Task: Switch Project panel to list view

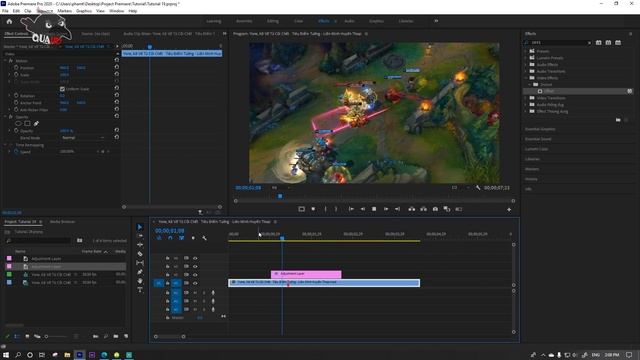Action: click(17, 336)
